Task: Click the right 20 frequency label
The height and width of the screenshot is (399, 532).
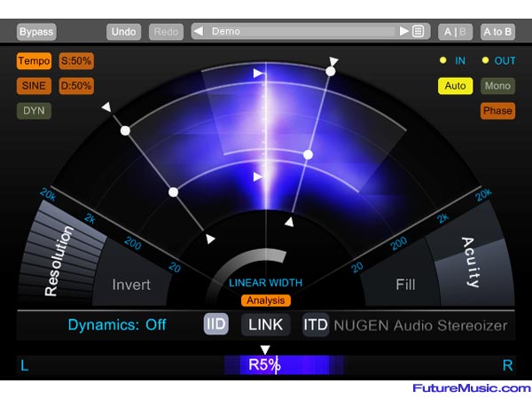Action: [x=357, y=268]
